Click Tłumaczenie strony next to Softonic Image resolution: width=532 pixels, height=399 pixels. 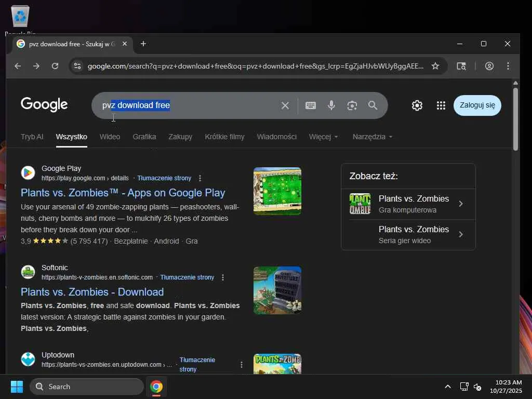coord(187,277)
